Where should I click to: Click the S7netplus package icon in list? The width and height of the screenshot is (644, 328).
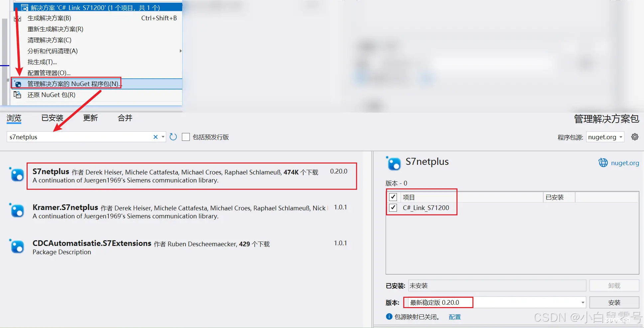pos(17,174)
